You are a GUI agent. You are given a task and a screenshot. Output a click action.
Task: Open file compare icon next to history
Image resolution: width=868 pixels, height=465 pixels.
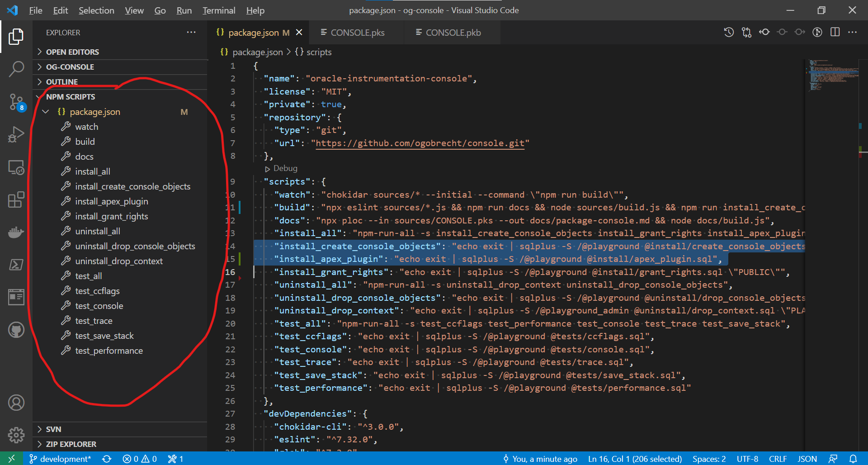tap(746, 32)
